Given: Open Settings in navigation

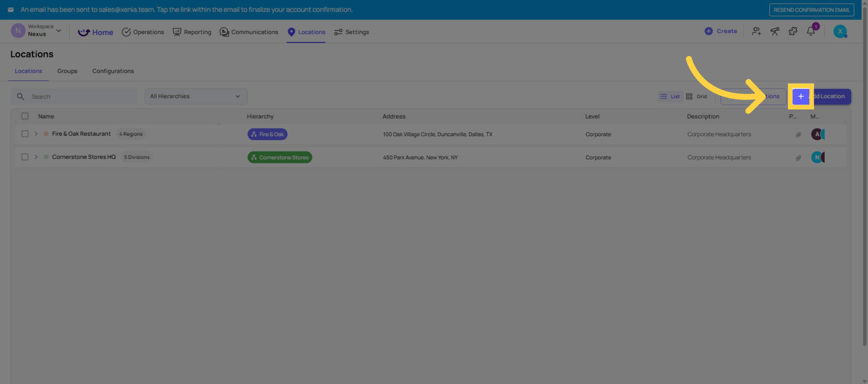Looking at the screenshot, I should coord(351,32).
